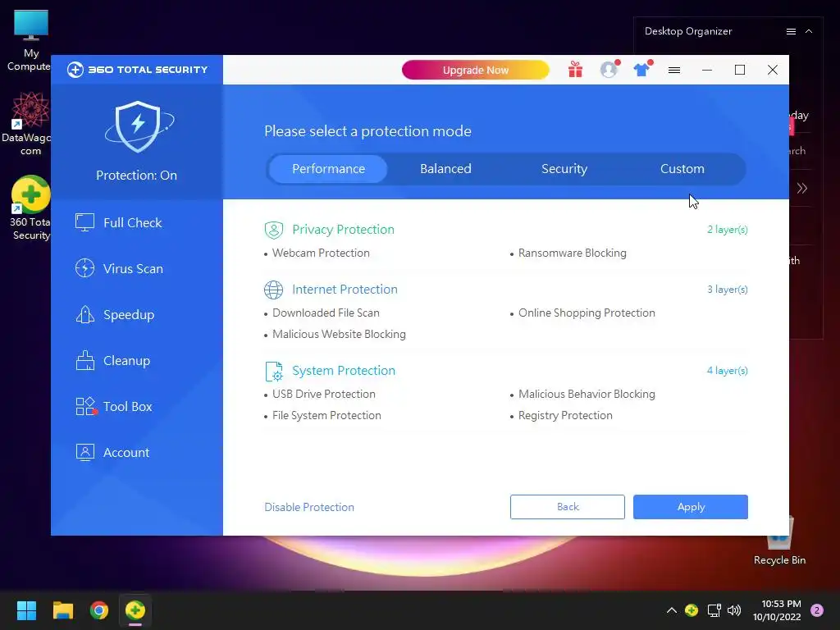Click the Protection: On shield icon
This screenshot has height=630, width=840.
coord(139,126)
